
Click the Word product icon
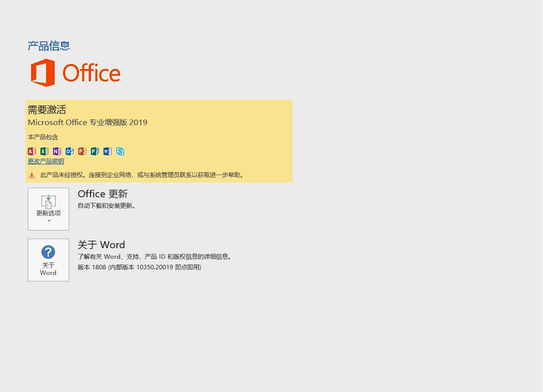pos(107,151)
